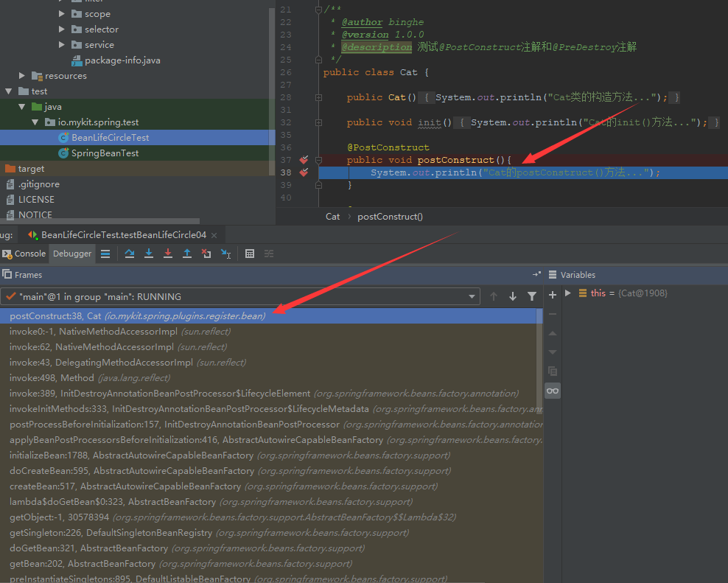Click the red Force Step Into icon

pos(168,254)
